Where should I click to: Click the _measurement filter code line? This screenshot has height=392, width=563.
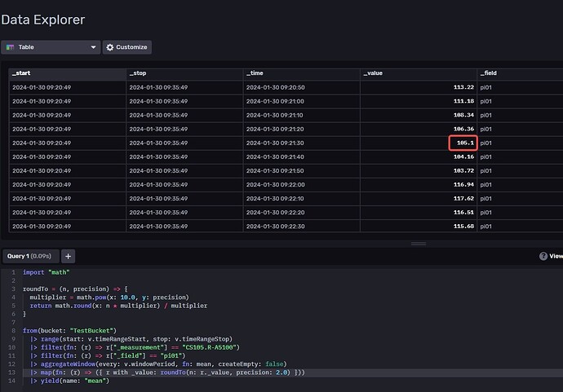tap(135, 347)
